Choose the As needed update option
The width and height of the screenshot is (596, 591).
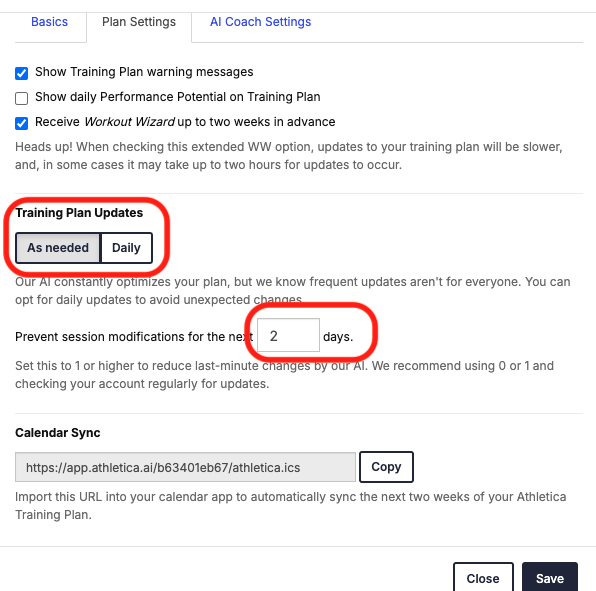pyautogui.click(x=58, y=248)
